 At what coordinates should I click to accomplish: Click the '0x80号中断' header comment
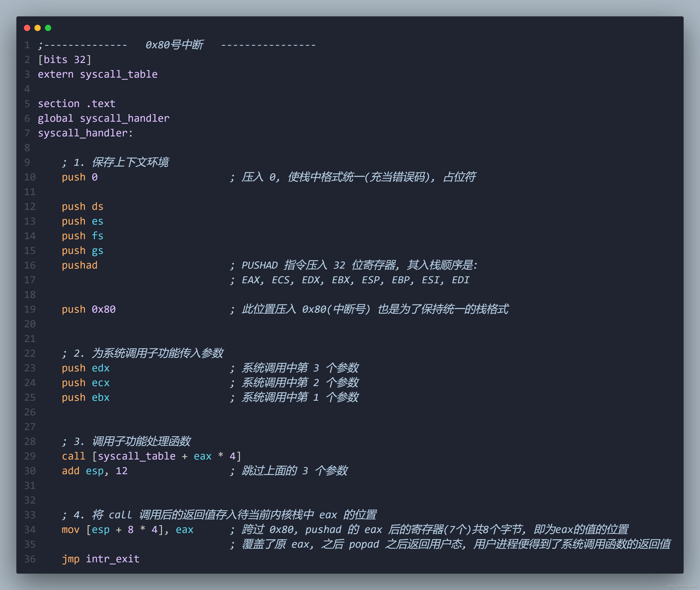174,45
